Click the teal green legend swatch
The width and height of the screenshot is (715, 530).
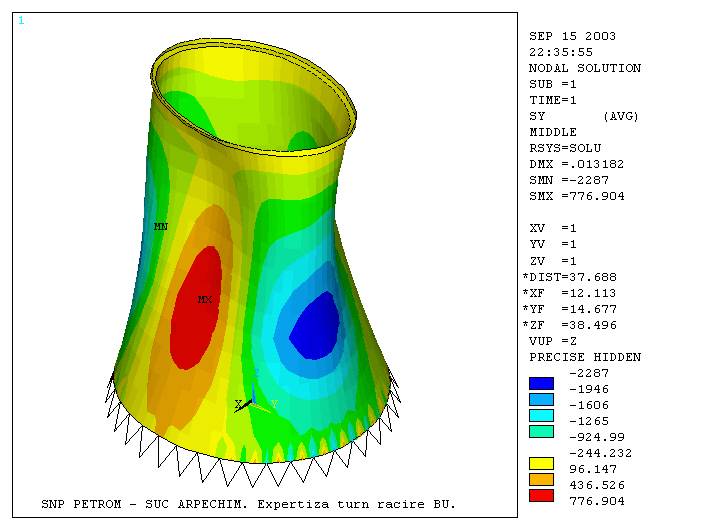click(540, 430)
